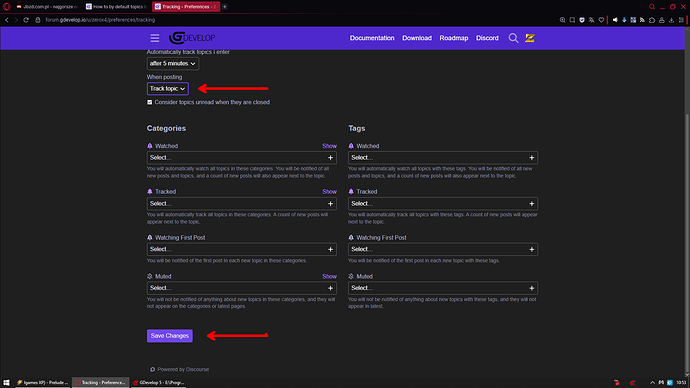690x388 pixels.
Task: Open the 'Track topic' When posting dropdown
Action: pos(168,88)
